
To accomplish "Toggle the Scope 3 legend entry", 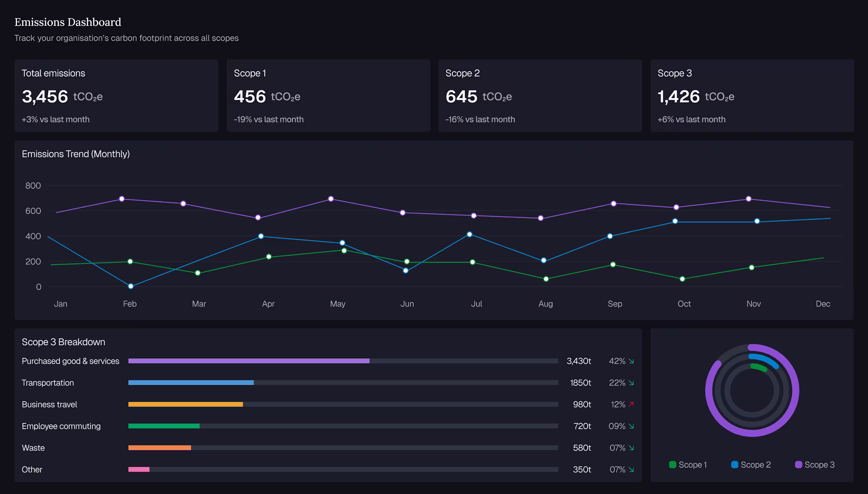I will pos(815,465).
